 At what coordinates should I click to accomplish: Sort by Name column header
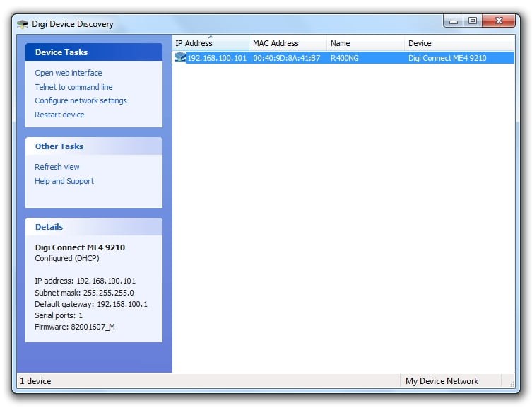click(x=365, y=43)
